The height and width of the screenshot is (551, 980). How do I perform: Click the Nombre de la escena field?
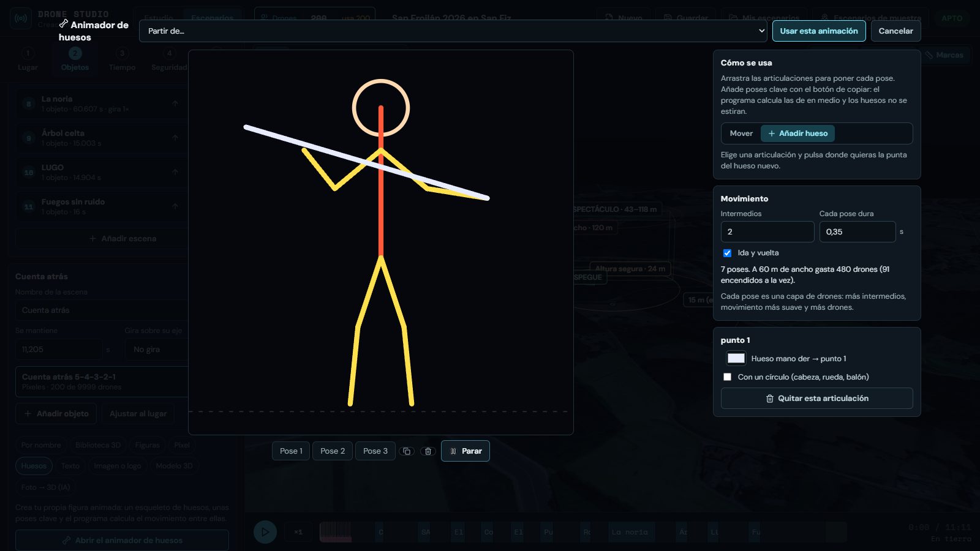tap(102, 310)
